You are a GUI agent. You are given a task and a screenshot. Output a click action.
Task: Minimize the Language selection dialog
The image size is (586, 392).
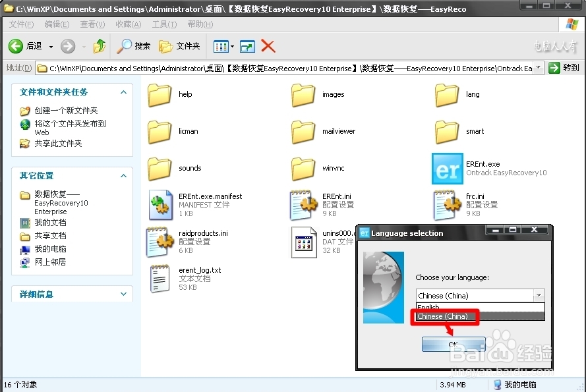pos(496,229)
